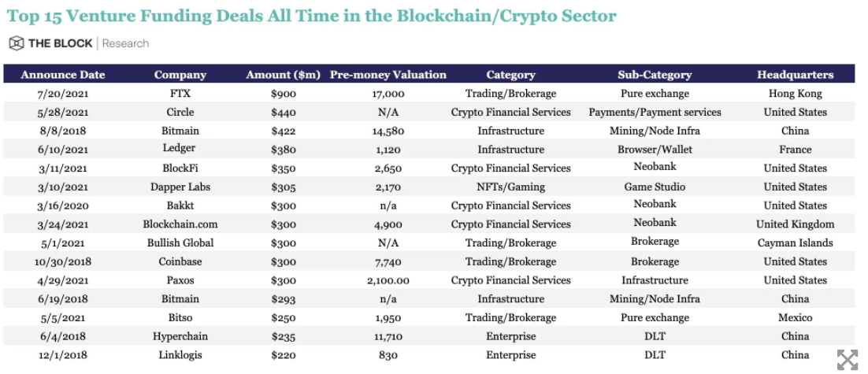Click the Sub-Category column header
Screen dimensions: 868x374
(x=655, y=75)
